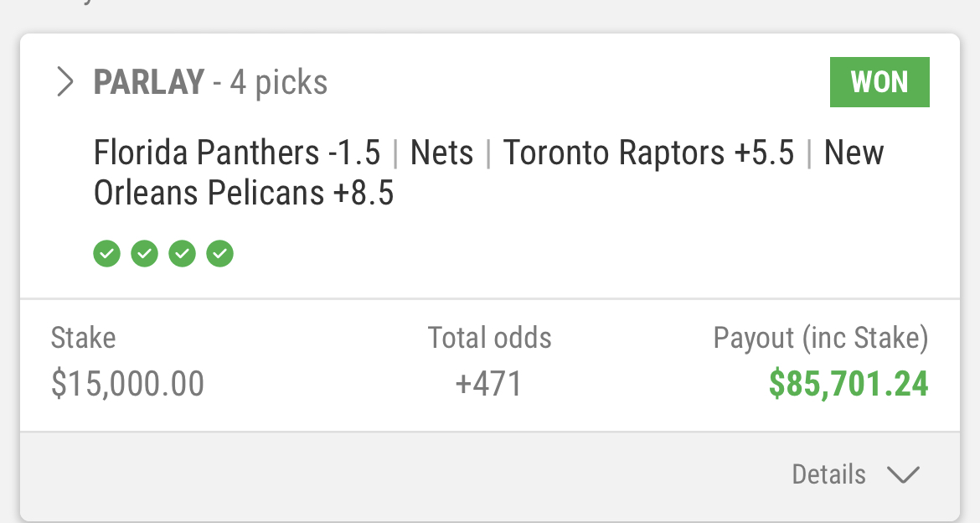The image size is (980, 523).
Task: Click the Stake label
Action: click(84, 338)
